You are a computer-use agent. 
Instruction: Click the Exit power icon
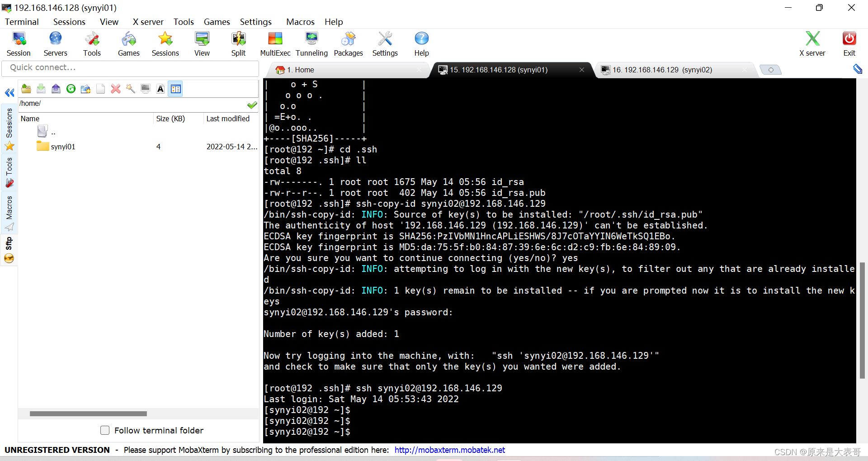849,44
